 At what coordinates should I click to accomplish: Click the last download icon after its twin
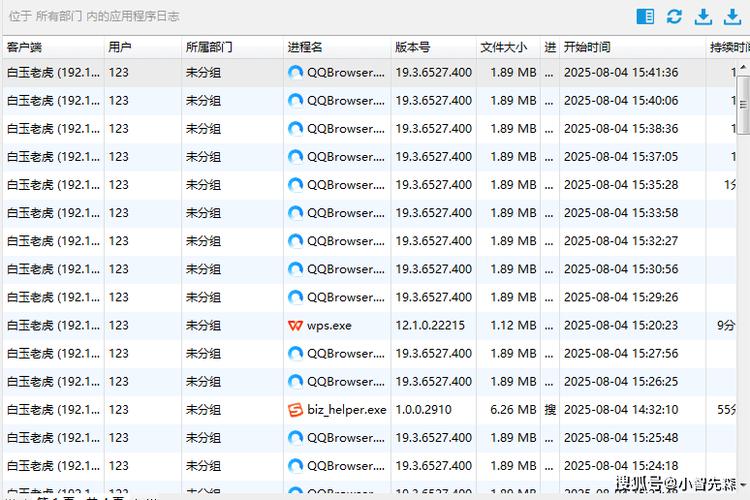pos(732,17)
